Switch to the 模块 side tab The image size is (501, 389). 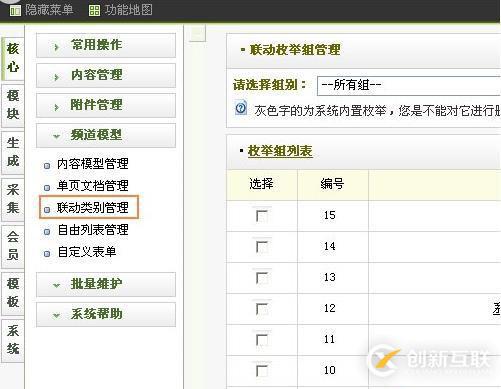click(x=13, y=105)
